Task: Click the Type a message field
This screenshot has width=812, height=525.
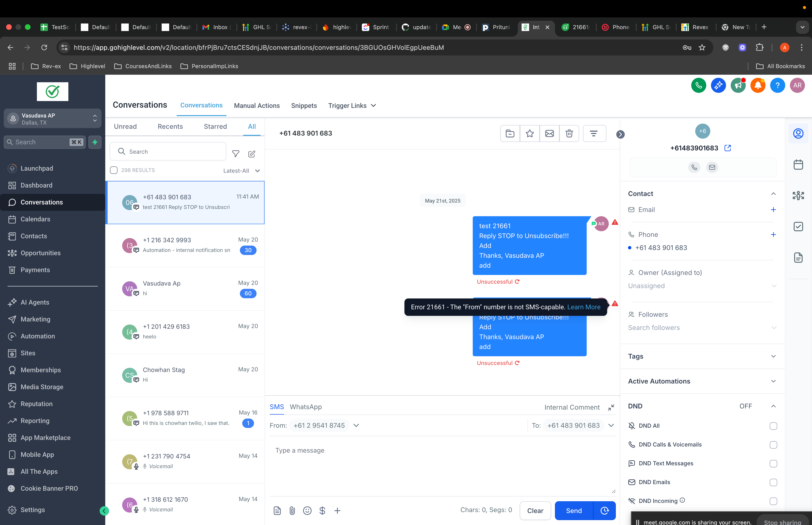Action: [x=442, y=466]
